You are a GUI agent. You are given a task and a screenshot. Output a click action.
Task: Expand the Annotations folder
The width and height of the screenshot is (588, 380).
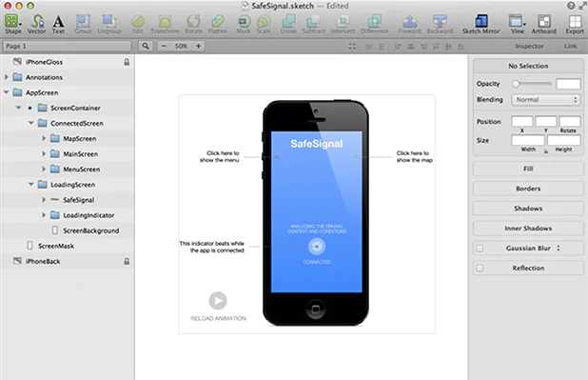click(6, 77)
